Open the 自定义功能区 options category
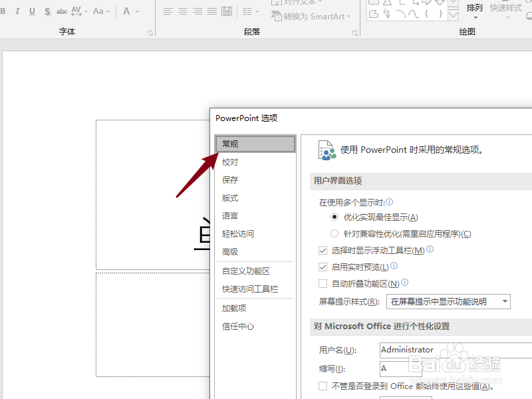532x399 pixels. coord(255,271)
